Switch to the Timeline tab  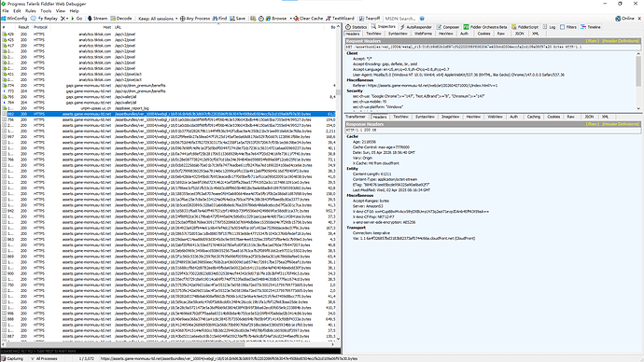coord(591,27)
